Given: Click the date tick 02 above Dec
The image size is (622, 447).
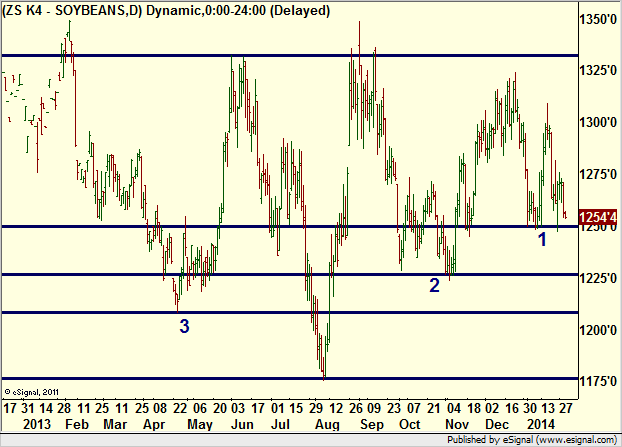Looking at the screenshot, I should pyautogui.click(x=492, y=408).
